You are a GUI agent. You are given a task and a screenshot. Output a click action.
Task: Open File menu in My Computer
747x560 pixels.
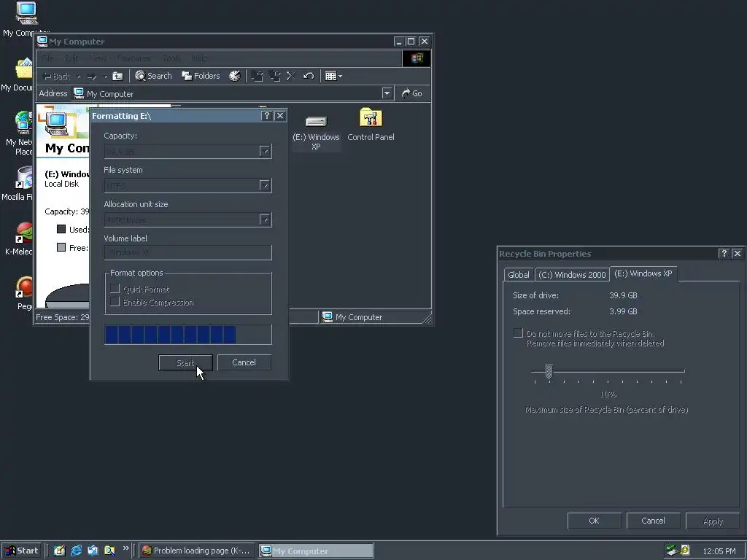point(47,58)
